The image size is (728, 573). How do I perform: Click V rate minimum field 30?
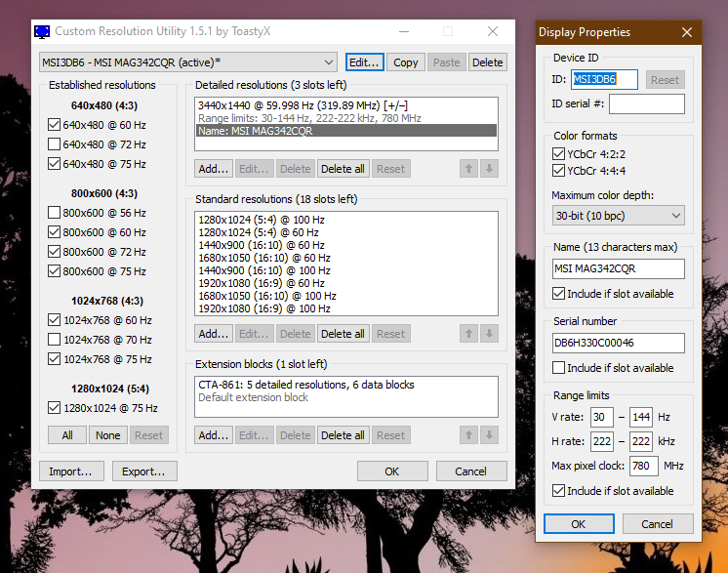tap(602, 417)
